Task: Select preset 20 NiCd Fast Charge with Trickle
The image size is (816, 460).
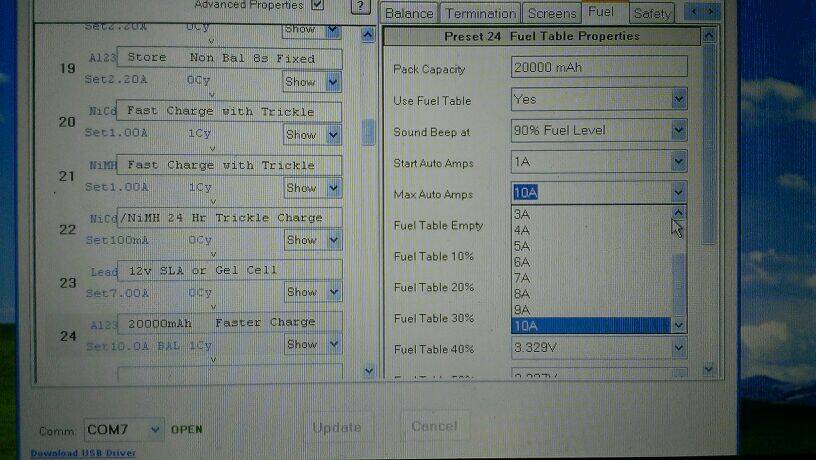Action: [x=230, y=111]
